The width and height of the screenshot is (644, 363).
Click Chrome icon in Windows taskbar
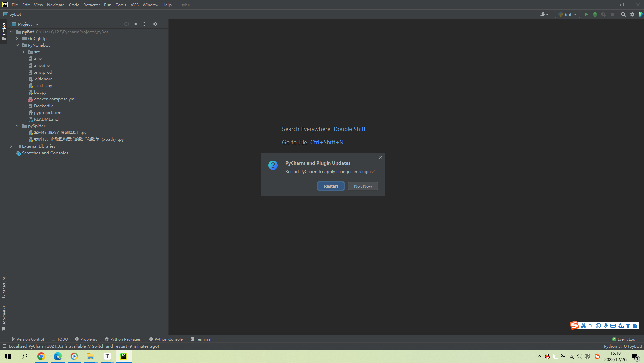41,356
